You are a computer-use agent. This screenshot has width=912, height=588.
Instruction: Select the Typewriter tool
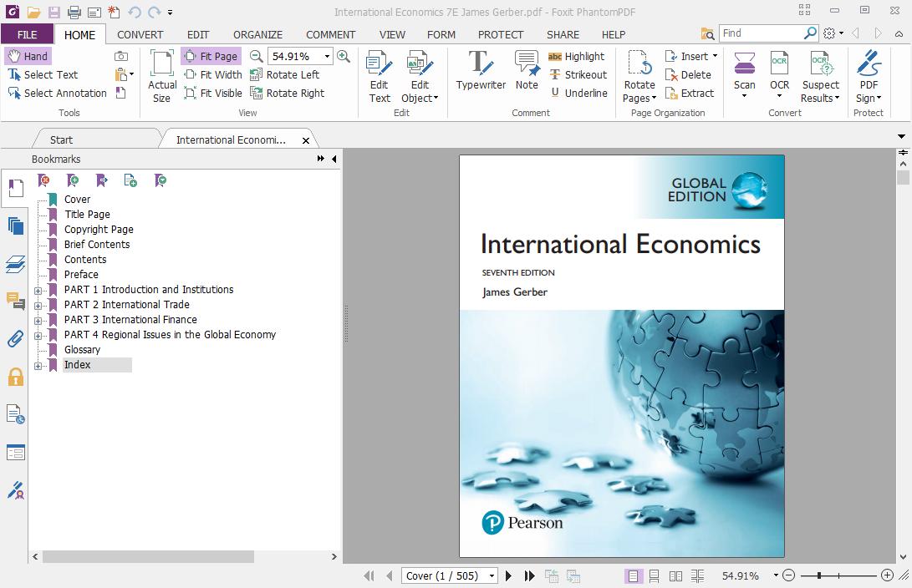pyautogui.click(x=481, y=71)
